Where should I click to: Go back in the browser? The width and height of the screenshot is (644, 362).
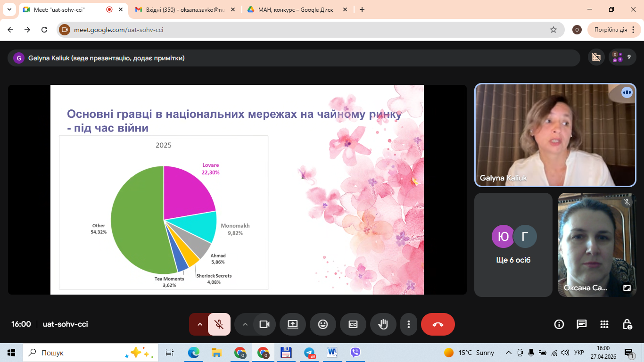pos(10,30)
